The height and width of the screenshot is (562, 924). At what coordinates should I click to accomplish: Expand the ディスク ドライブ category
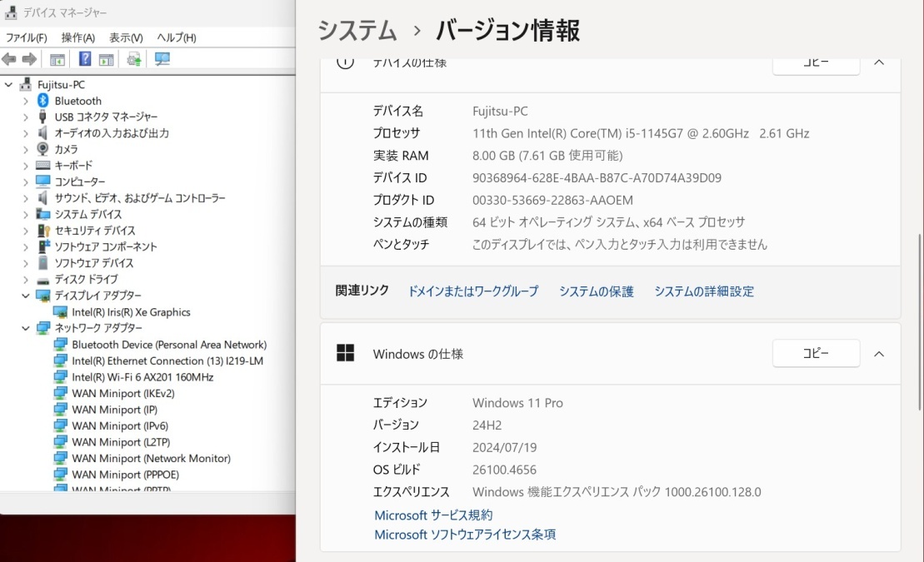(26, 280)
